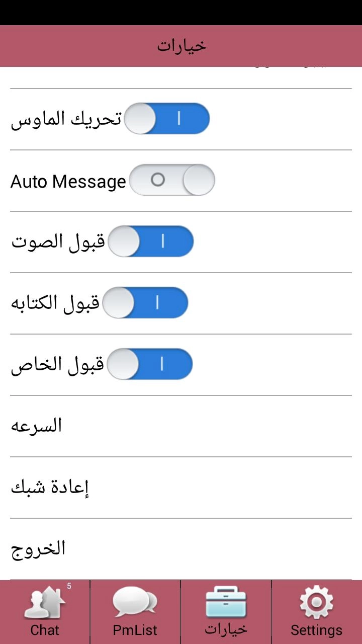Tap the خيارات header title
This screenshot has height=644, width=362.
181,46
